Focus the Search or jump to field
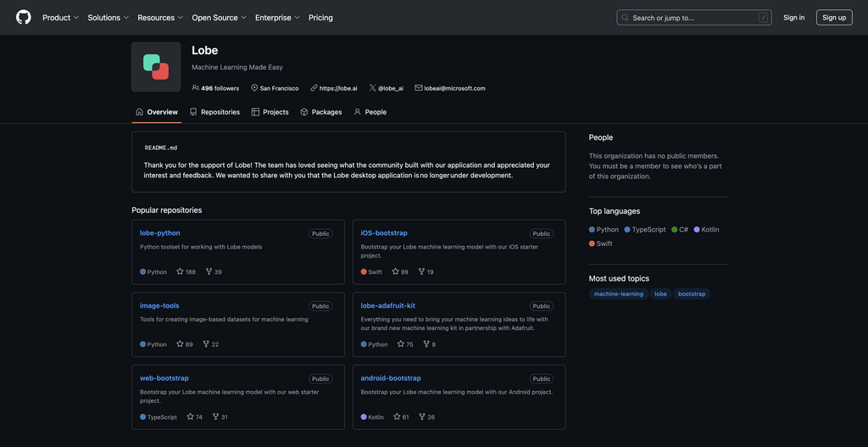 (694, 18)
